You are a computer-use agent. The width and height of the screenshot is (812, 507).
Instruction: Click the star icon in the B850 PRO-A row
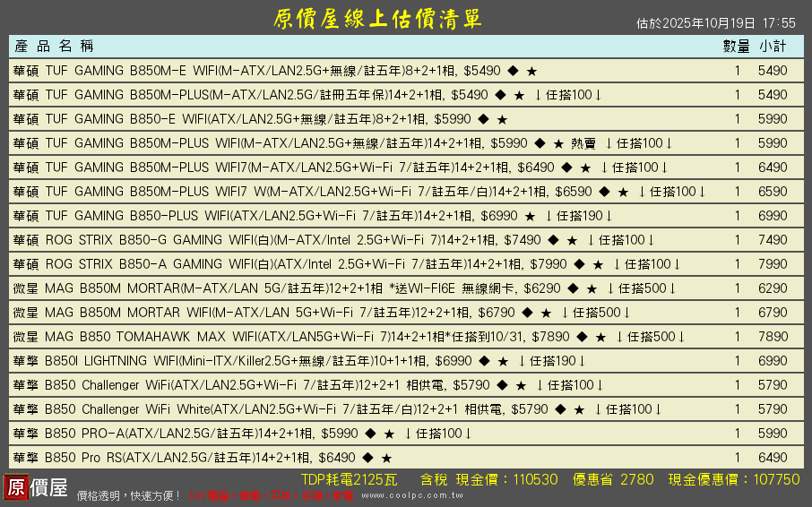389,434
